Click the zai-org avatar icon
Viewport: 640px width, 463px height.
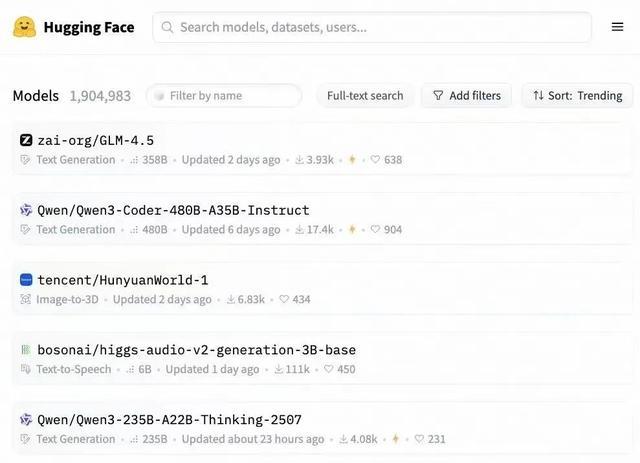[26, 140]
